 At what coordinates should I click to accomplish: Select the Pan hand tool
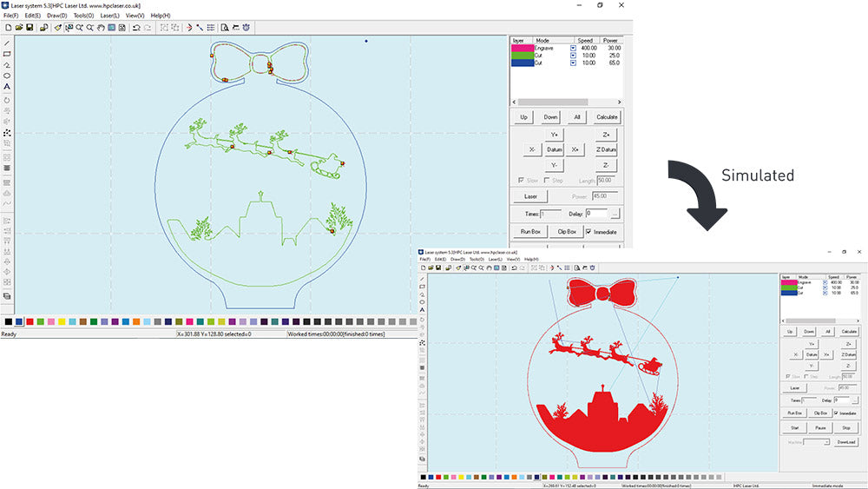[x=101, y=28]
